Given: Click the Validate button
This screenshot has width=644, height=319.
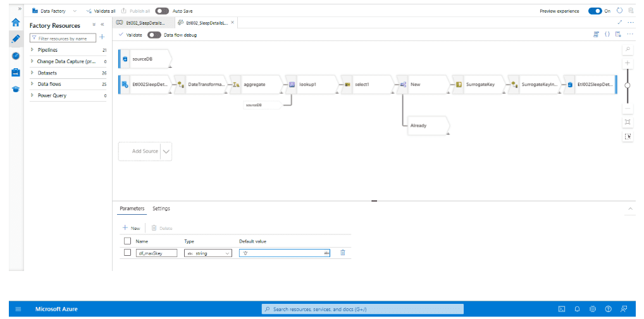Looking at the screenshot, I should pyautogui.click(x=130, y=35).
